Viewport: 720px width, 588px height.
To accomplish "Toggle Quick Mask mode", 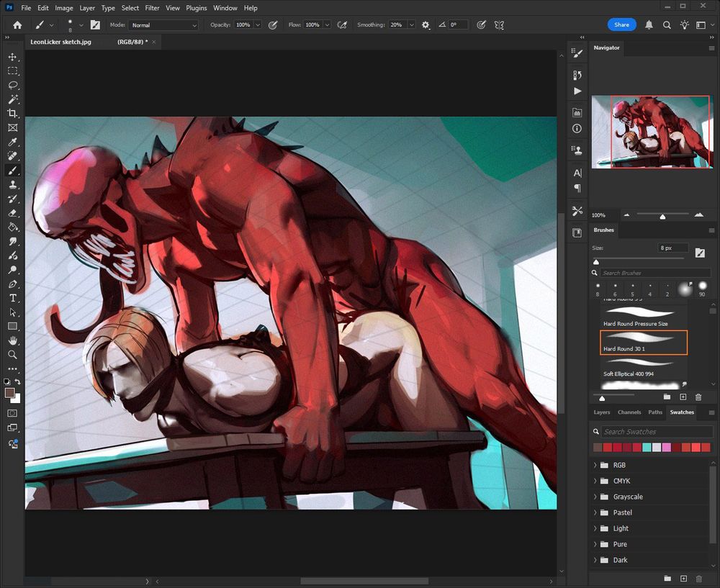I will (x=12, y=413).
